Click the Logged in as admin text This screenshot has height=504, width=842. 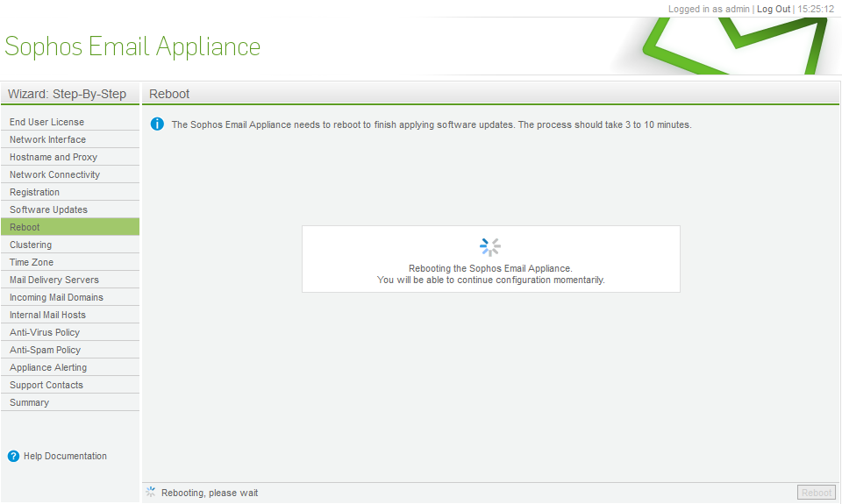[709, 9]
